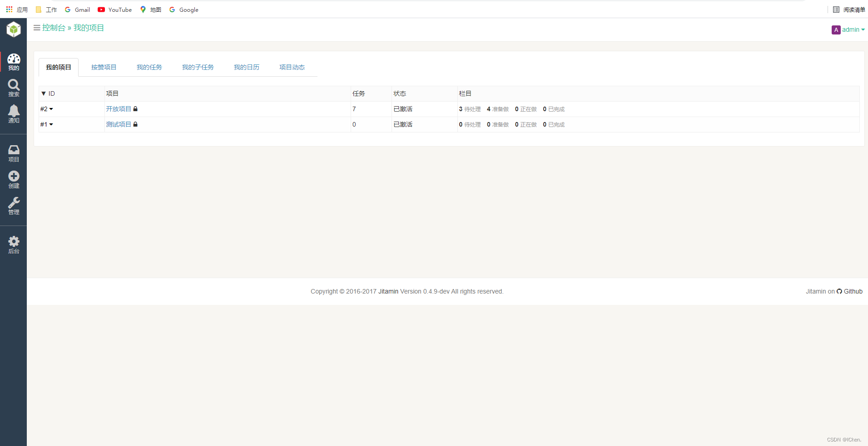The height and width of the screenshot is (446, 868).
Task: Open the '工作' bookmarks folder
Action: click(x=46, y=10)
